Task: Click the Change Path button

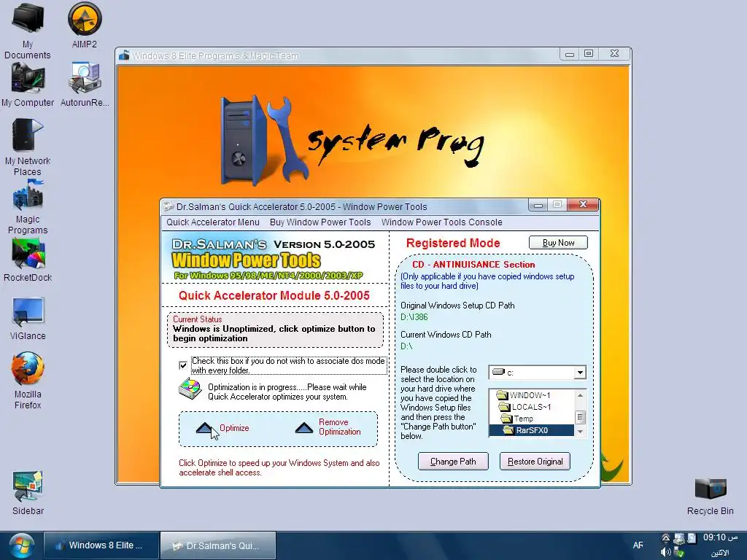Action: pyautogui.click(x=453, y=462)
